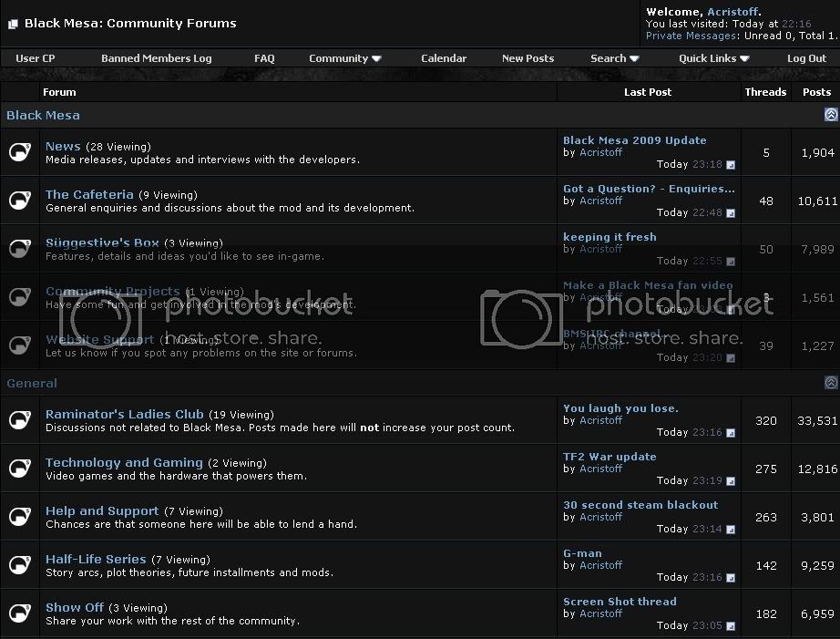Collapse the General category section
The image size is (840, 639).
(830, 383)
